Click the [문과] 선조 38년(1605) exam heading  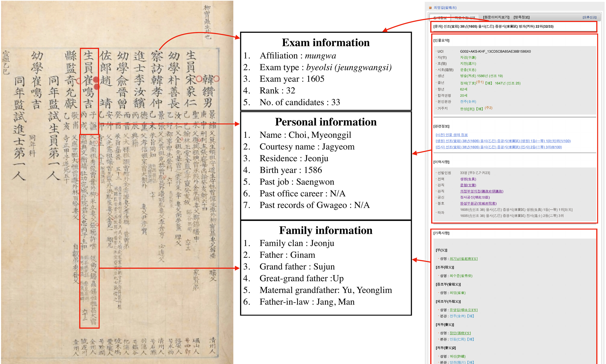(493, 26)
